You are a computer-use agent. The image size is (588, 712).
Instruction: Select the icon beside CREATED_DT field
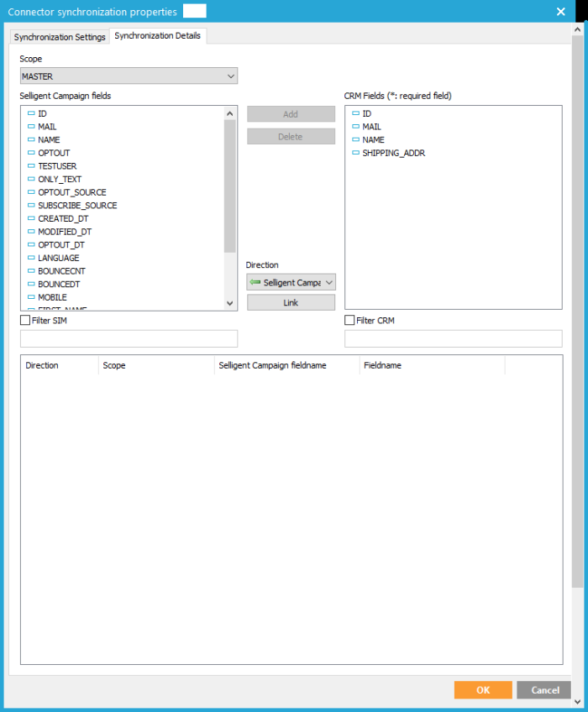[x=31, y=218]
